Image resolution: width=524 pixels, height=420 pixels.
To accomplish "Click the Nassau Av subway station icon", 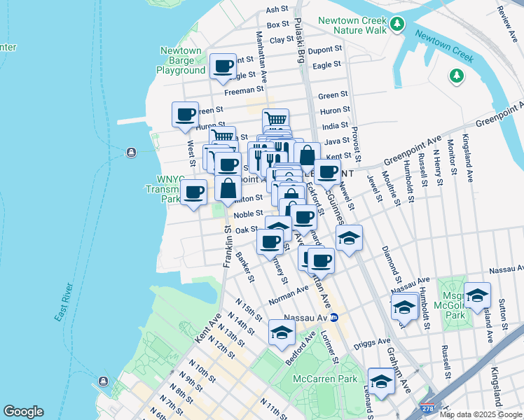I will [334, 317].
